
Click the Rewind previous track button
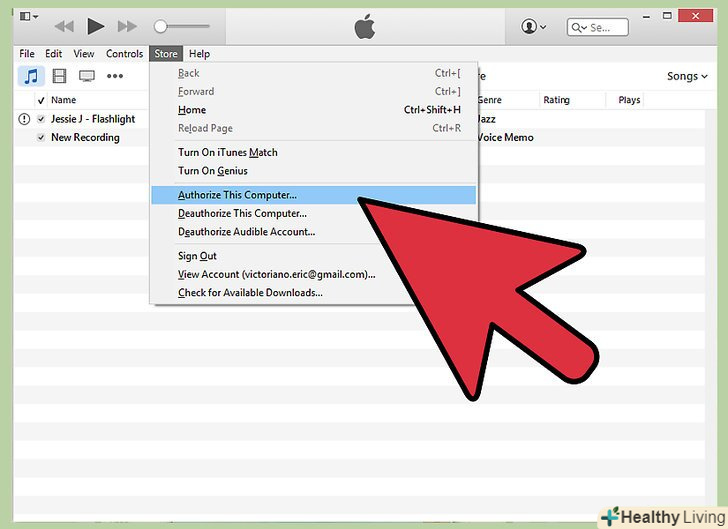(64, 26)
